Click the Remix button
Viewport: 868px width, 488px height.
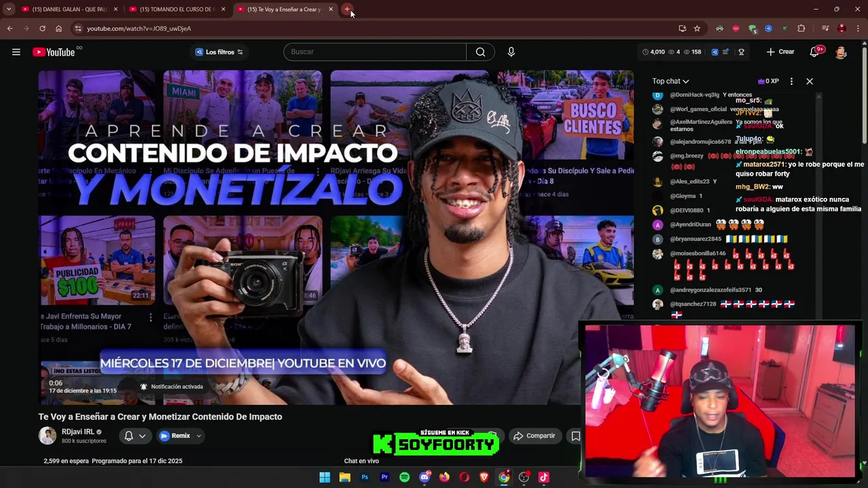tap(176, 436)
